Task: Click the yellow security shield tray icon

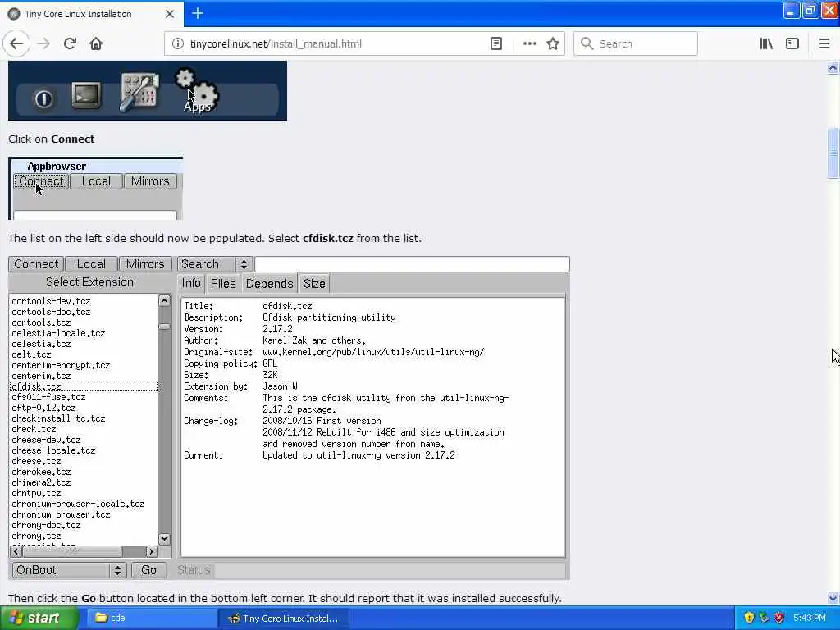Action: 748,619
